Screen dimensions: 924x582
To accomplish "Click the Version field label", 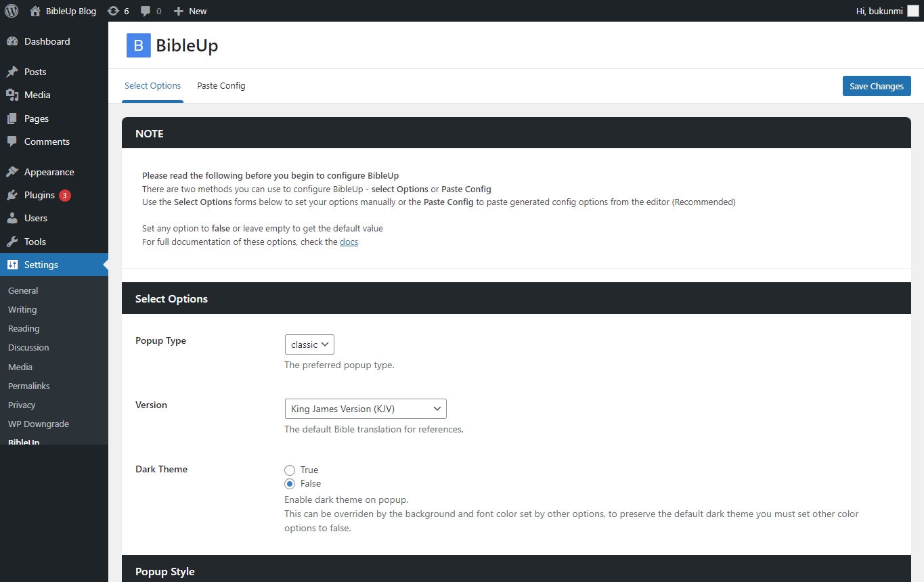I will click(x=151, y=405).
